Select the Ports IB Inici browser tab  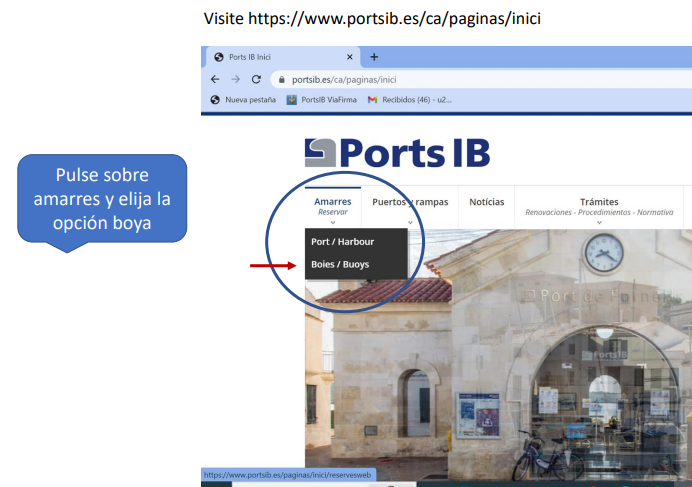tap(283, 57)
